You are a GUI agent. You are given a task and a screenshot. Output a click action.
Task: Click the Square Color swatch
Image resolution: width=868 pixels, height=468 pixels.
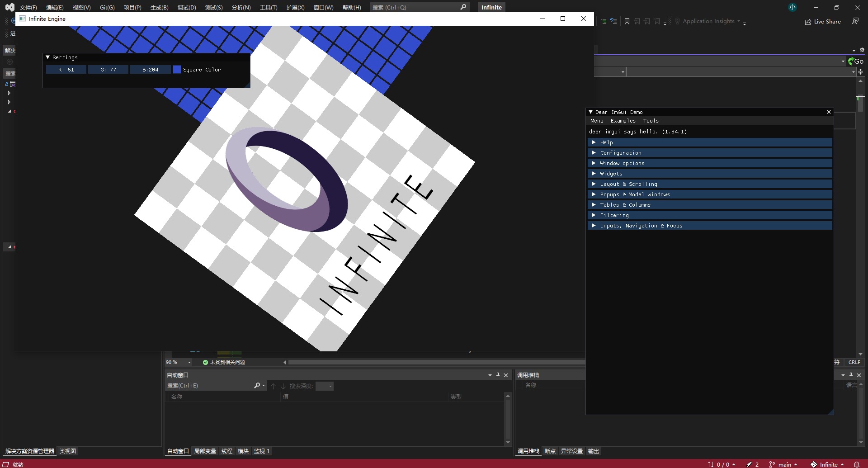point(177,70)
